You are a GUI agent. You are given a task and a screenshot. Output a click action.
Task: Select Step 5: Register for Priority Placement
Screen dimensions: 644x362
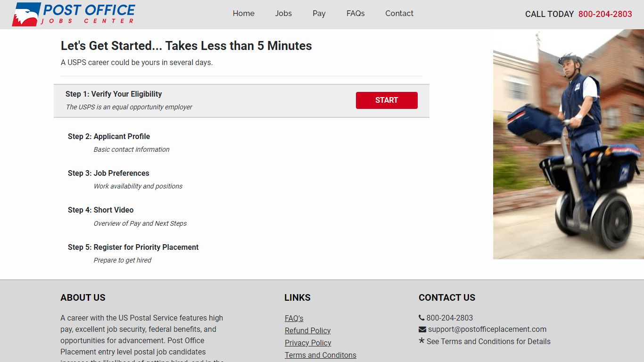(133, 247)
